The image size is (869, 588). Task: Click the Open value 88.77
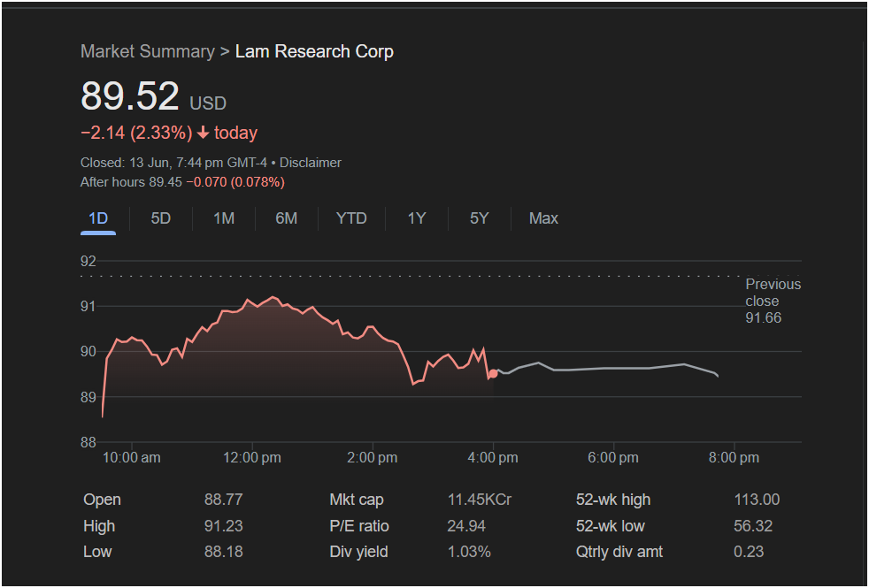(x=223, y=500)
